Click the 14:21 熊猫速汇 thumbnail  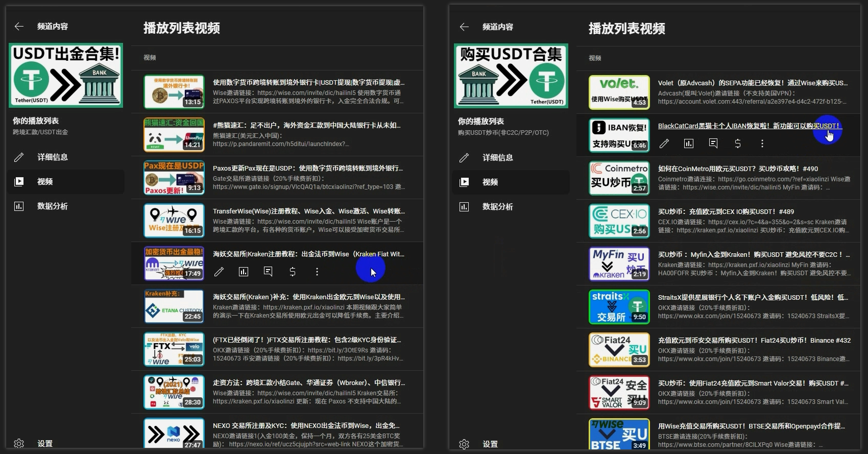pyautogui.click(x=174, y=135)
